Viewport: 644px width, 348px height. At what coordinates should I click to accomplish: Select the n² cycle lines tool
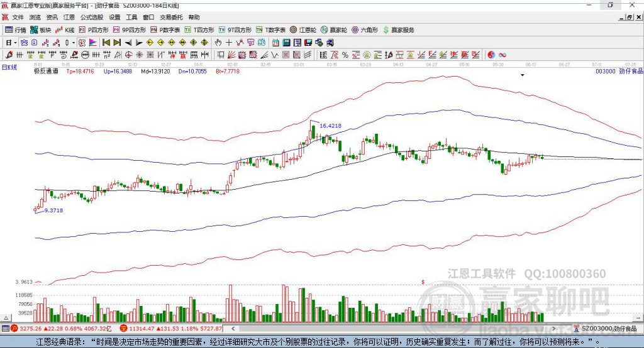pyautogui.click(x=107, y=55)
